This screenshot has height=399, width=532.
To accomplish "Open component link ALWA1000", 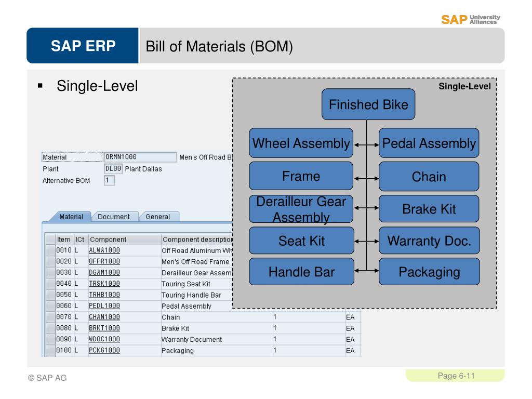I will [x=104, y=250].
